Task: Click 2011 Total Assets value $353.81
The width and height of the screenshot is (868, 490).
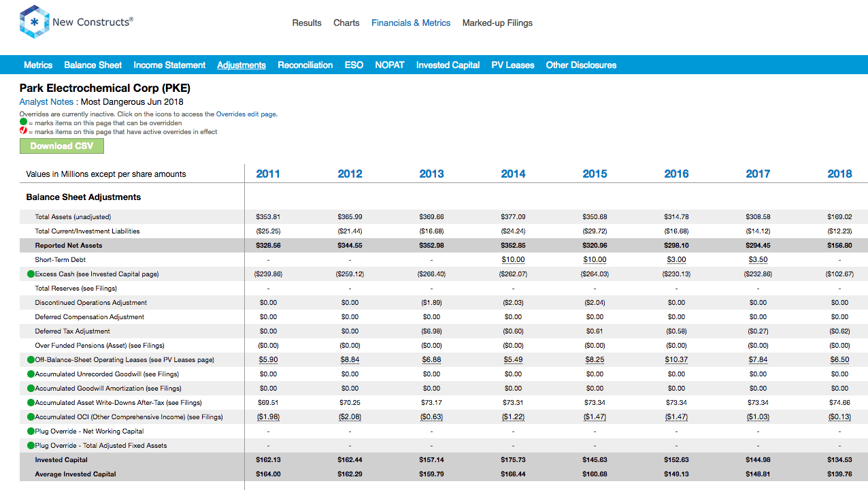Action: (268, 216)
